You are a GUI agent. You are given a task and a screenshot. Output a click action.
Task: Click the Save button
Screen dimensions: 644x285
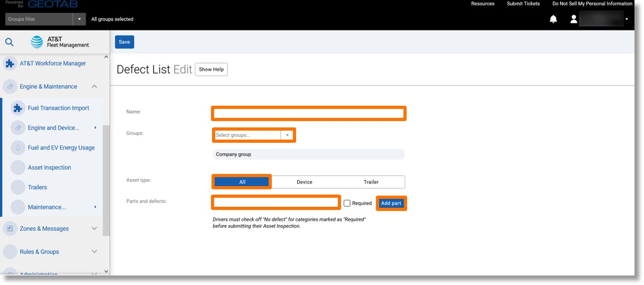[124, 42]
